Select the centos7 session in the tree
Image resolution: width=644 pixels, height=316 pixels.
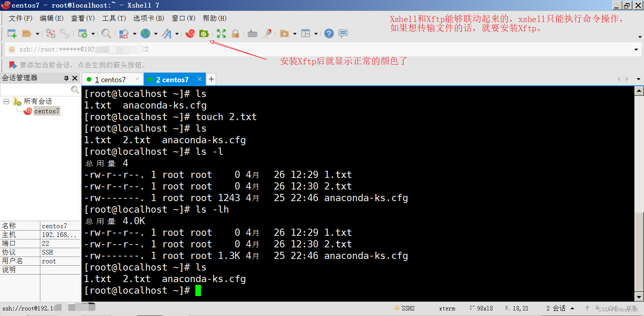(x=47, y=111)
